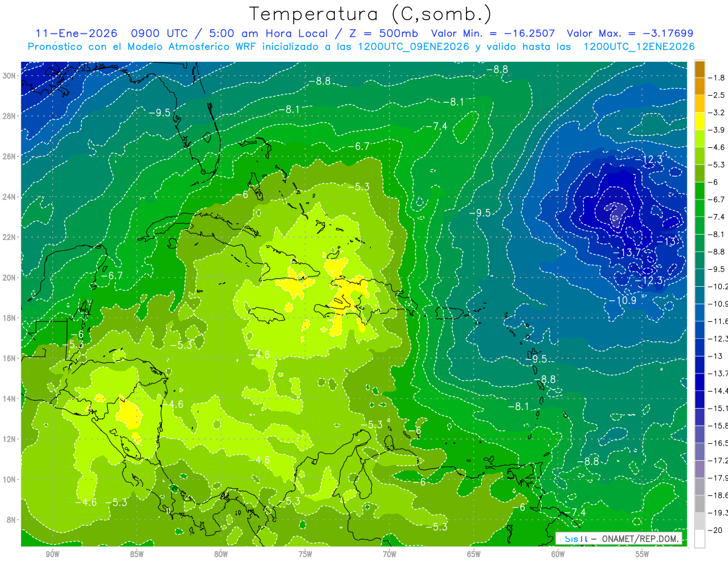This screenshot has width=728, height=562.
Task: Click the -15.8 colorbar label
Action: coord(718,426)
